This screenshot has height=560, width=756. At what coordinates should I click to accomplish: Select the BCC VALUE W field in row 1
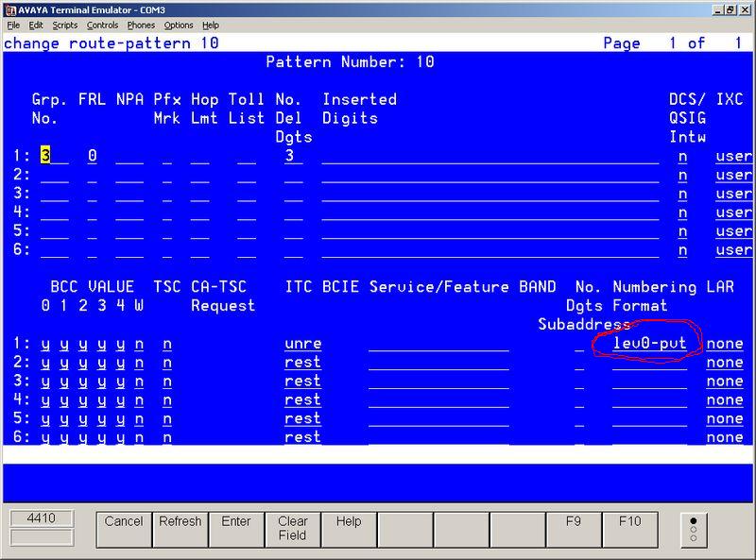139,344
